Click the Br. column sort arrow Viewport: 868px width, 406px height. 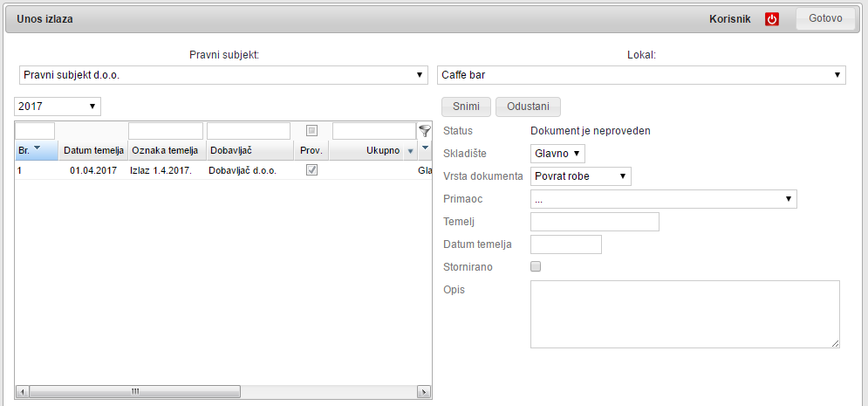[x=38, y=148]
